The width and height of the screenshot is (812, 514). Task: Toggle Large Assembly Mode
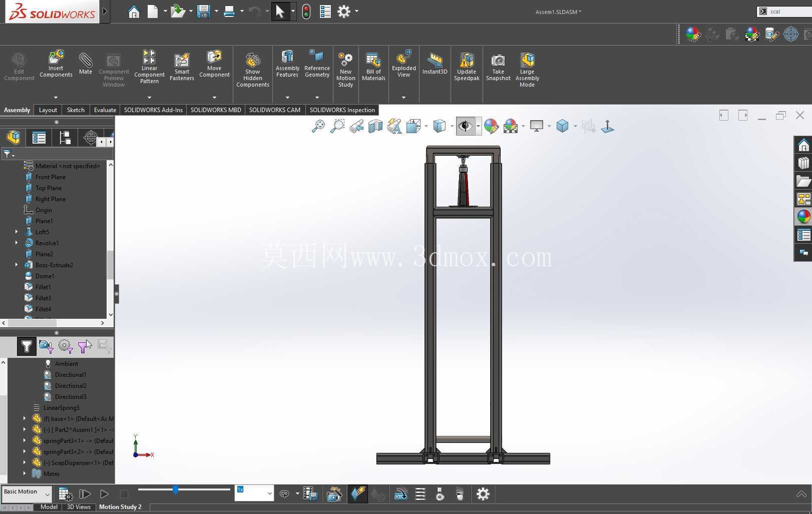point(527,70)
